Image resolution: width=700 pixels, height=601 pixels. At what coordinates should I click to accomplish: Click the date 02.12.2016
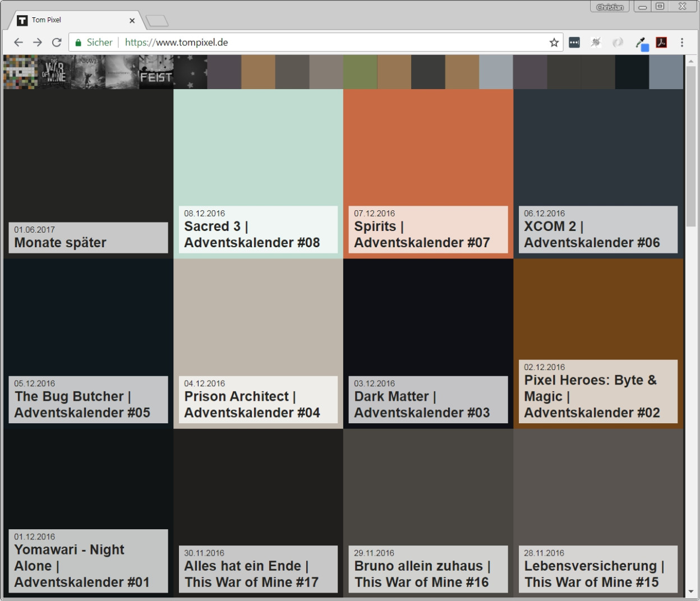(x=545, y=367)
